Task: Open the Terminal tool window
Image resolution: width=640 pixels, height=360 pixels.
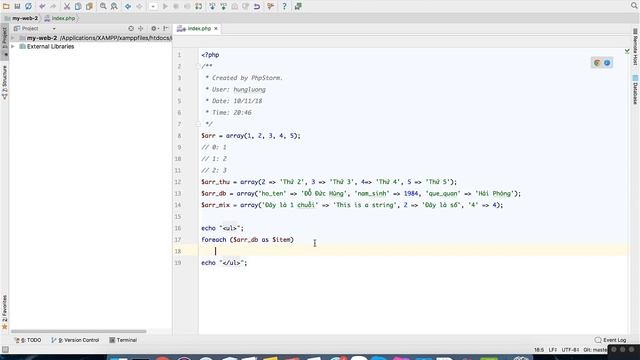Action: pyautogui.click(x=123, y=340)
